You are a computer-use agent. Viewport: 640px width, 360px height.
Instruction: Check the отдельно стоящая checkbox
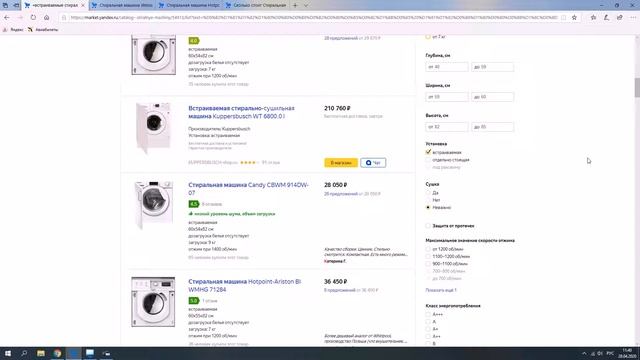(x=428, y=160)
